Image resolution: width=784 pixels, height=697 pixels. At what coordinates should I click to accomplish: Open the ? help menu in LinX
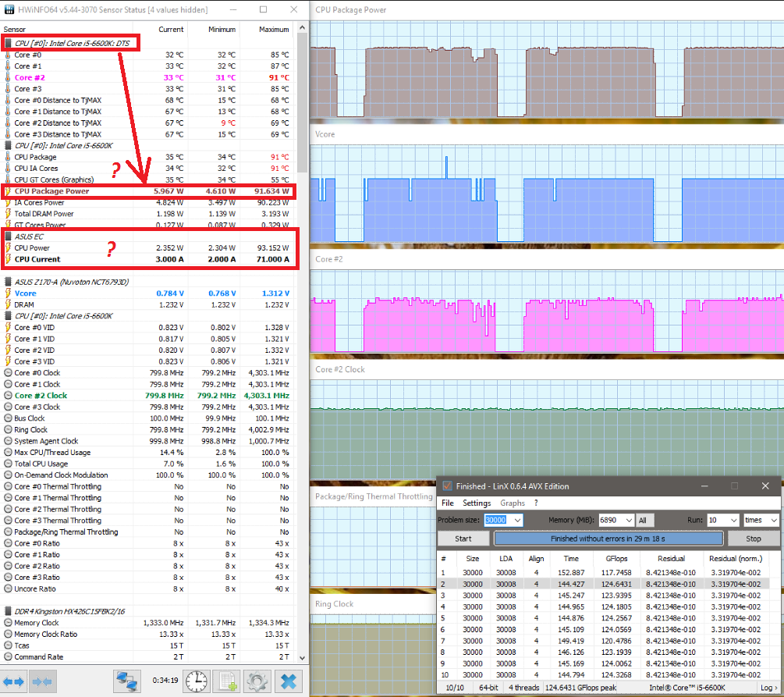click(x=536, y=503)
